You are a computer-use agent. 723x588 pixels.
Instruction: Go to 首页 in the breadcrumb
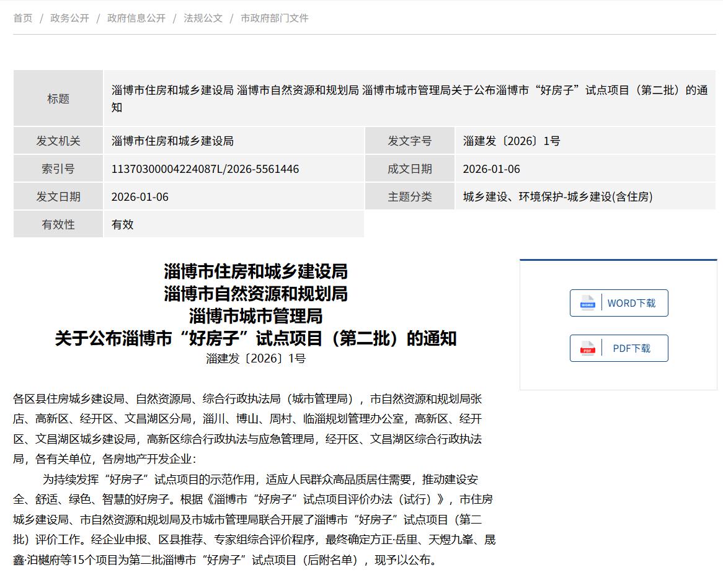pos(23,18)
